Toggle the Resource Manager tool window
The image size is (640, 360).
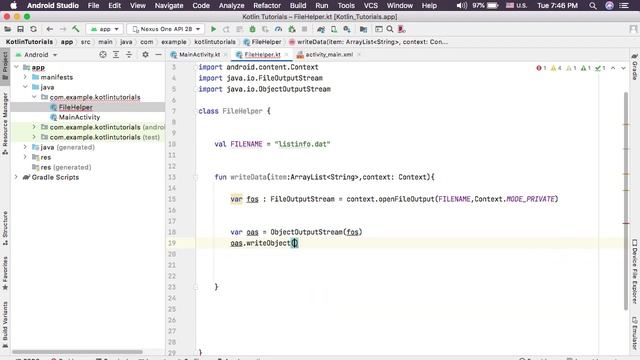click(5, 123)
